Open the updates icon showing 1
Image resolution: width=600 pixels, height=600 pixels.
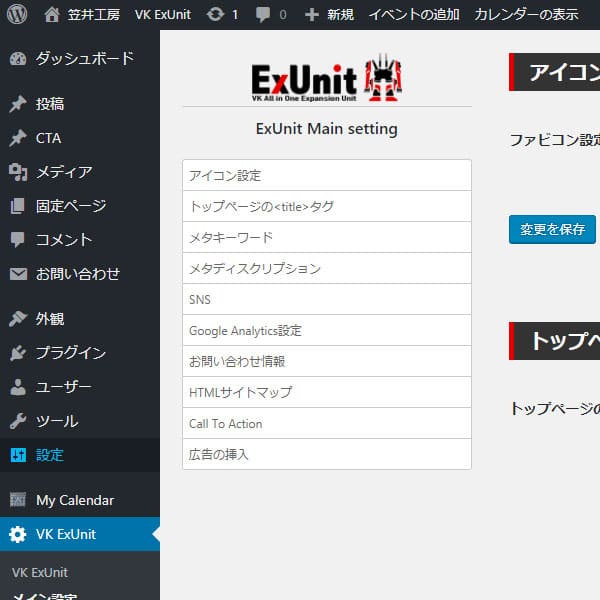(x=215, y=15)
